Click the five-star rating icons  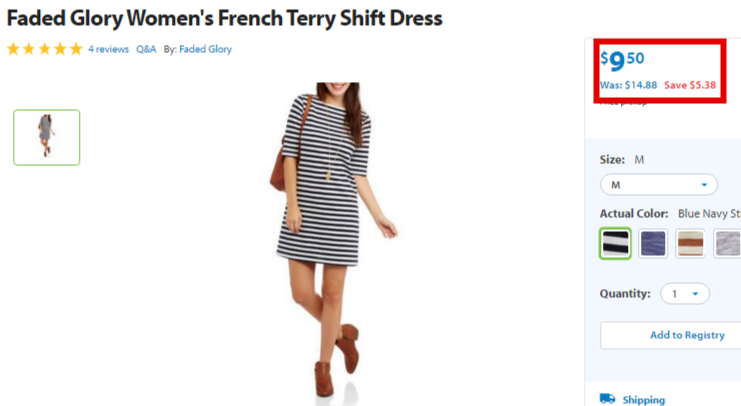pyautogui.click(x=45, y=49)
